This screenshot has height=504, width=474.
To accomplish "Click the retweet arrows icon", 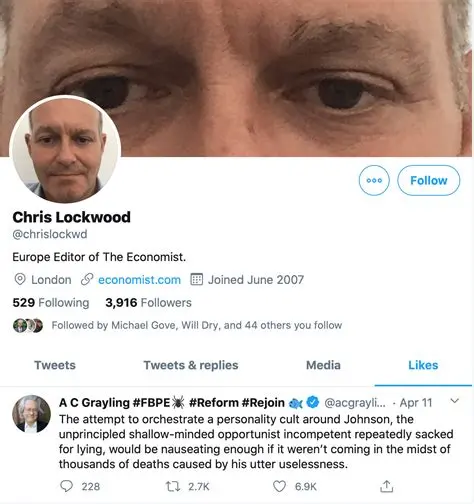I will (173, 487).
